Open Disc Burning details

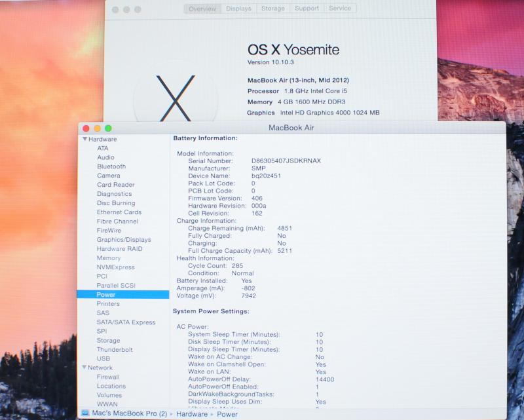pos(116,203)
